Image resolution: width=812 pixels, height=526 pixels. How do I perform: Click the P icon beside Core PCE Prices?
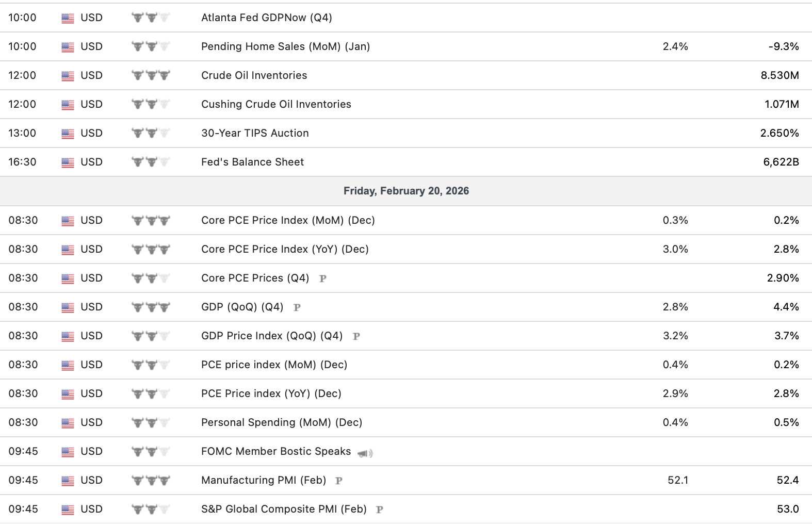click(x=322, y=278)
